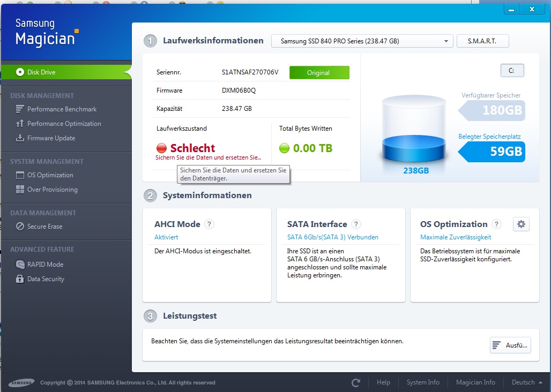Click the Laufwerksinformationen section heading
Image resolution: width=551 pixels, height=392 pixels.
213,41
